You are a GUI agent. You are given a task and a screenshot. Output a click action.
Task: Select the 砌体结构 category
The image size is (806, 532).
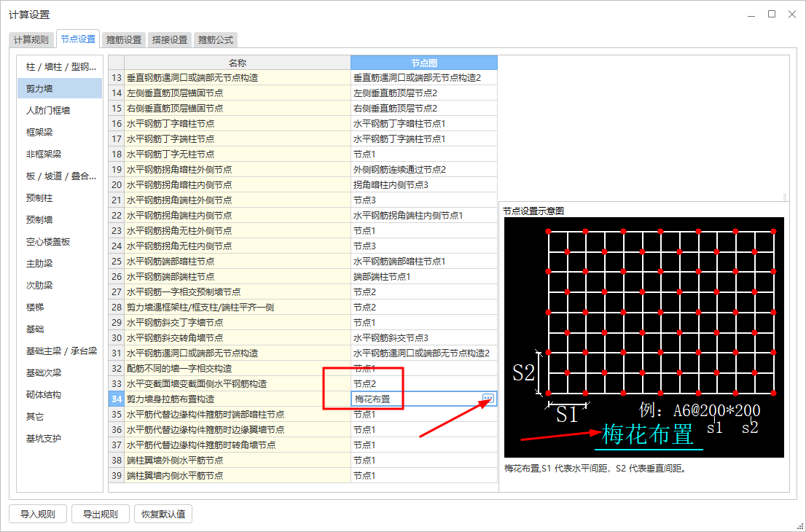[x=60, y=395]
